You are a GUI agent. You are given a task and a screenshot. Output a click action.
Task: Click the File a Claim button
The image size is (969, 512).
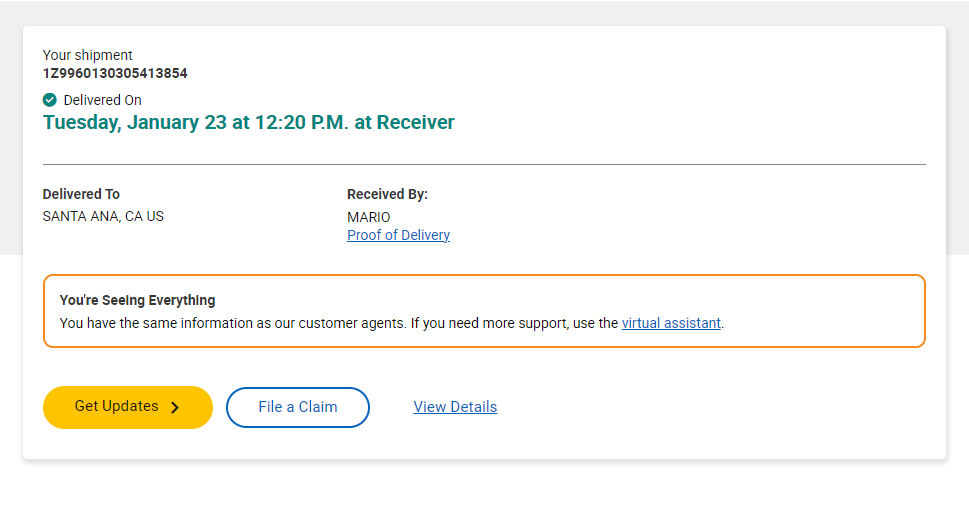coord(298,407)
